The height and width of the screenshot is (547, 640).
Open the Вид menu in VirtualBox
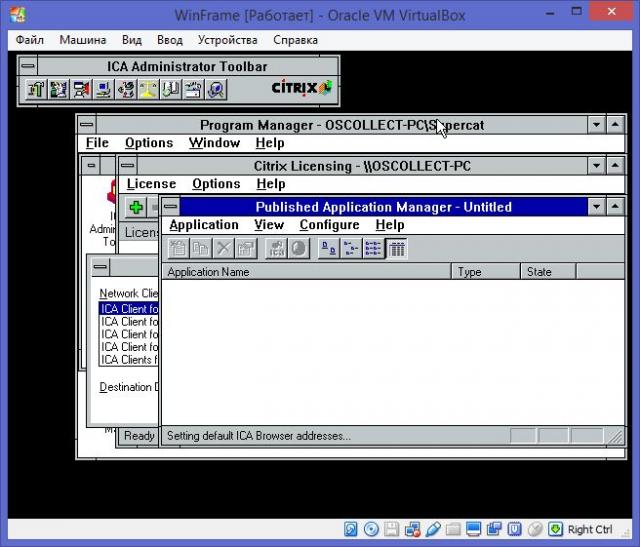coord(132,40)
